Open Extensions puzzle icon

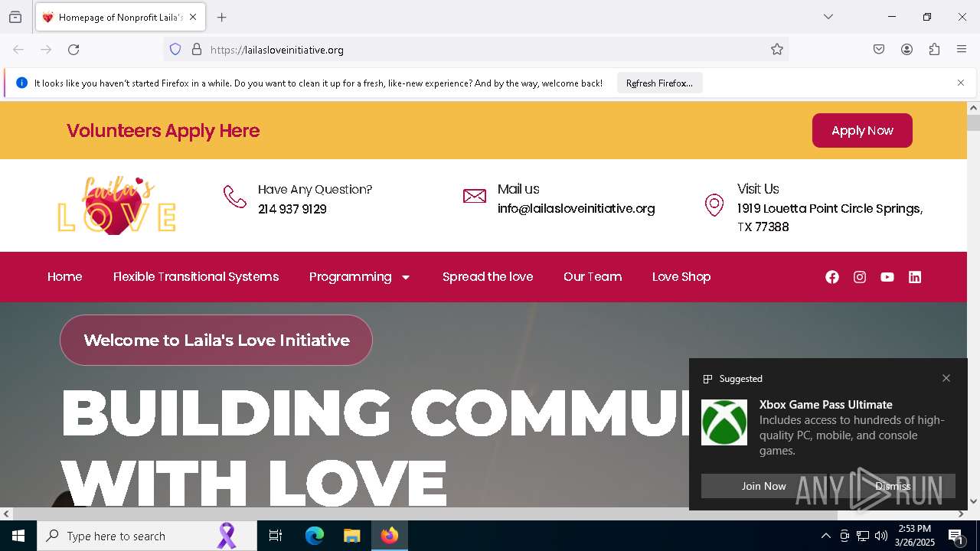[x=934, y=50]
